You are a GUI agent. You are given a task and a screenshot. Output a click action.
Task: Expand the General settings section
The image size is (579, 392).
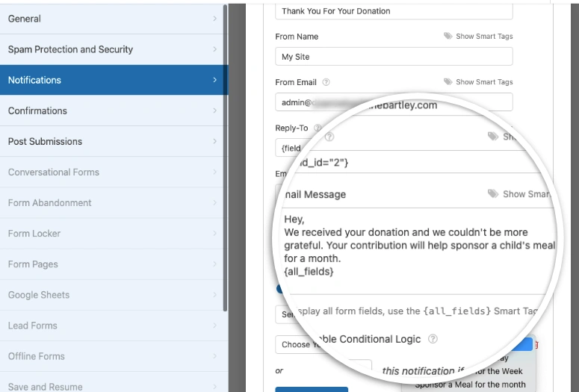tap(112, 19)
